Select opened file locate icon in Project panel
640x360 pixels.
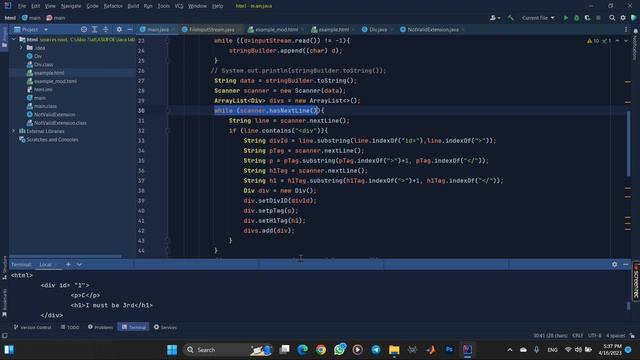point(84,29)
